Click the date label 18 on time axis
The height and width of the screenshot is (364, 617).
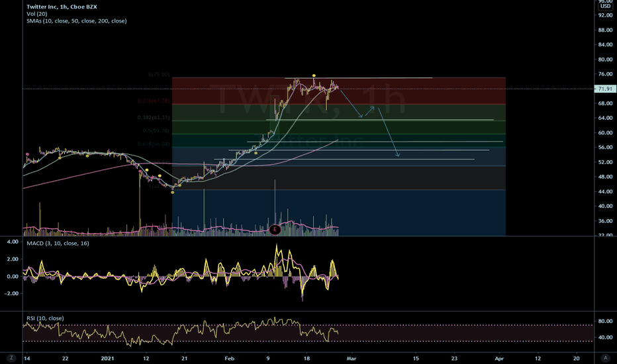click(307, 358)
